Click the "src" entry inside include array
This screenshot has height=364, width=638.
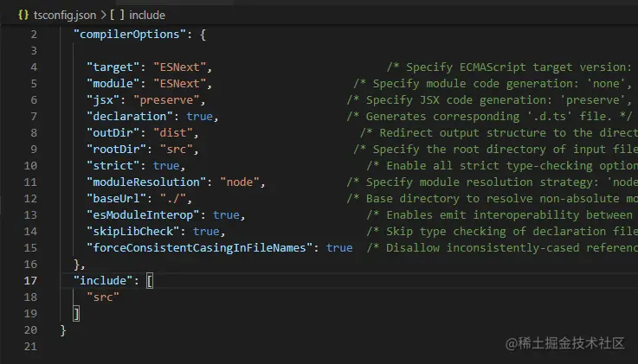coord(103,297)
